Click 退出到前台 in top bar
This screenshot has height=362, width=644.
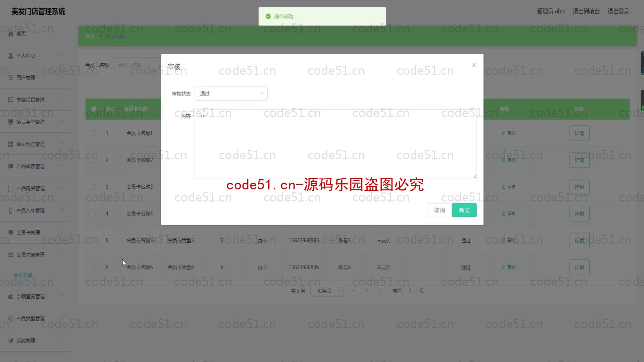click(586, 11)
